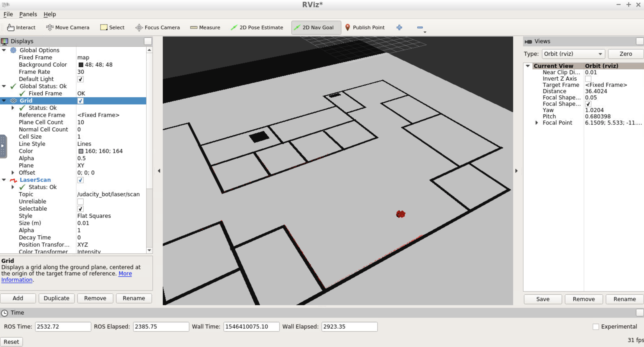Click the Publish Point tool

click(365, 27)
